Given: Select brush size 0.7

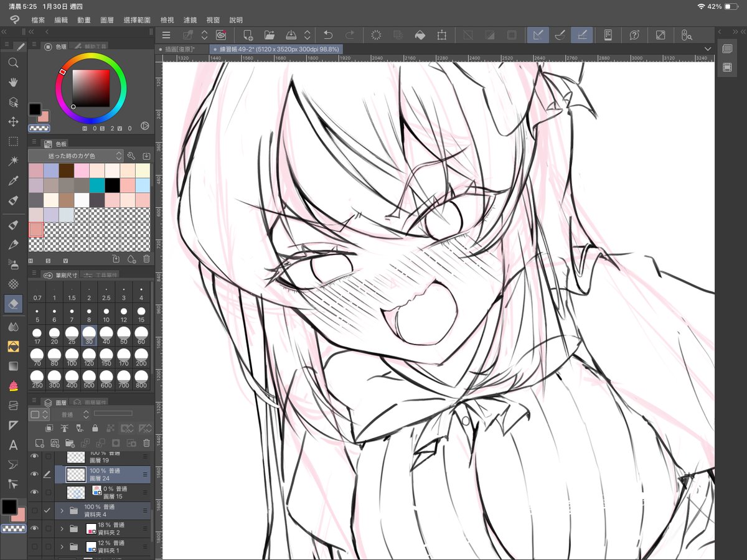Looking at the screenshot, I should point(37,292).
